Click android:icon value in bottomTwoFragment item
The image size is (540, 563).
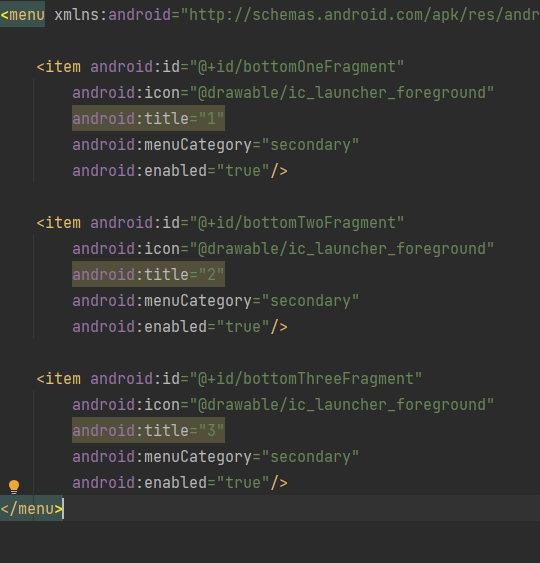[342, 248]
